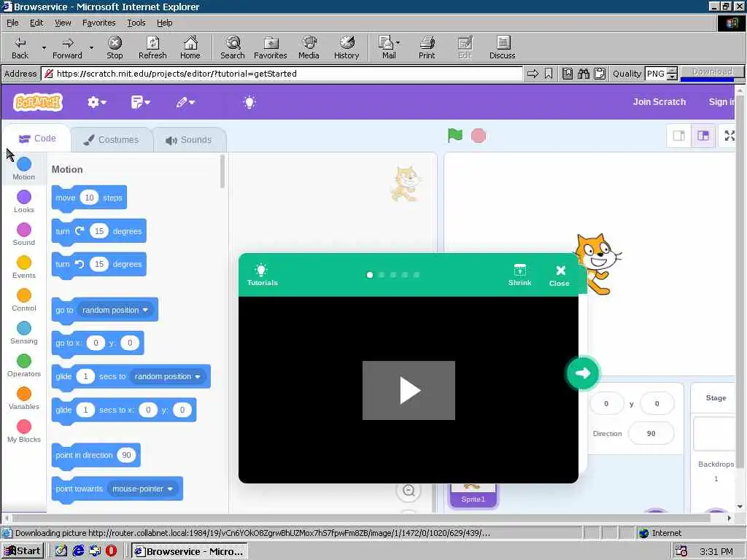Click the address bar URL field
Screen dimensions: 747x560
(282, 74)
